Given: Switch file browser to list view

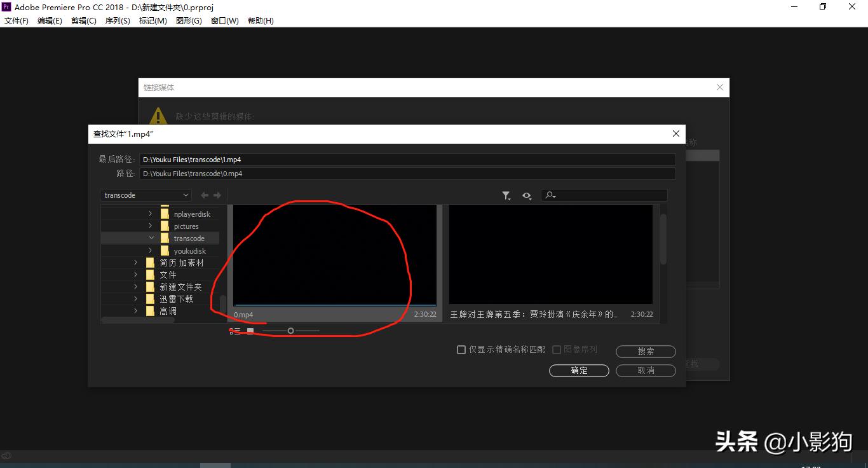Looking at the screenshot, I should (235, 331).
